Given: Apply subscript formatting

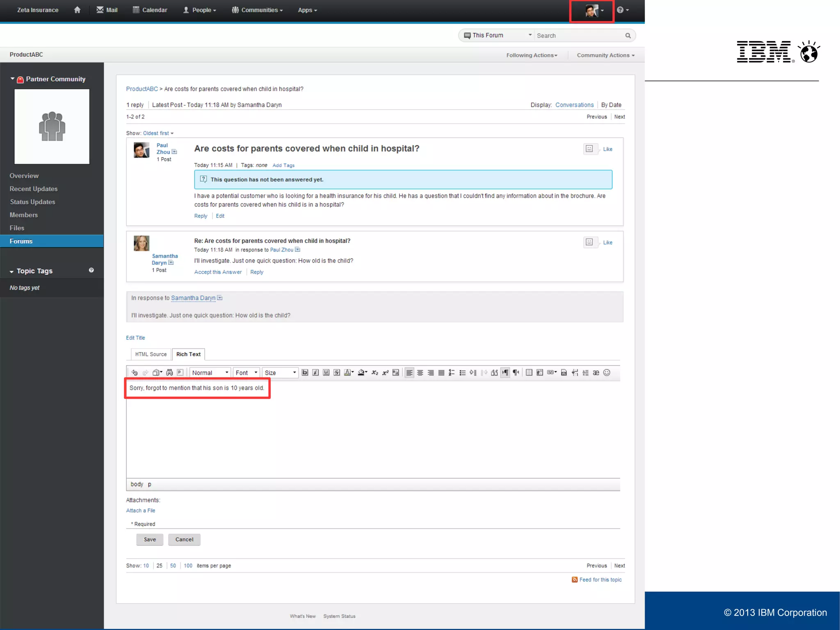Looking at the screenshot, I should pos(374,373).
